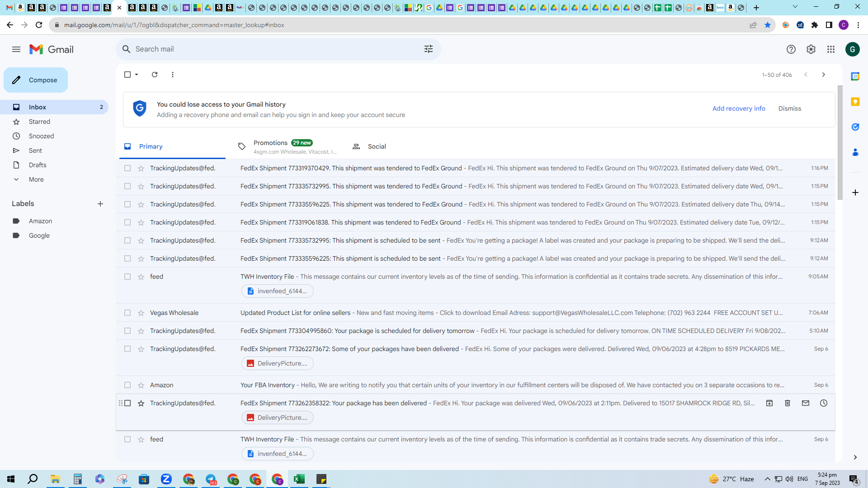
Task: Open Gmail Support help icon
Action: pyautogui.click(x=791, y=49)
